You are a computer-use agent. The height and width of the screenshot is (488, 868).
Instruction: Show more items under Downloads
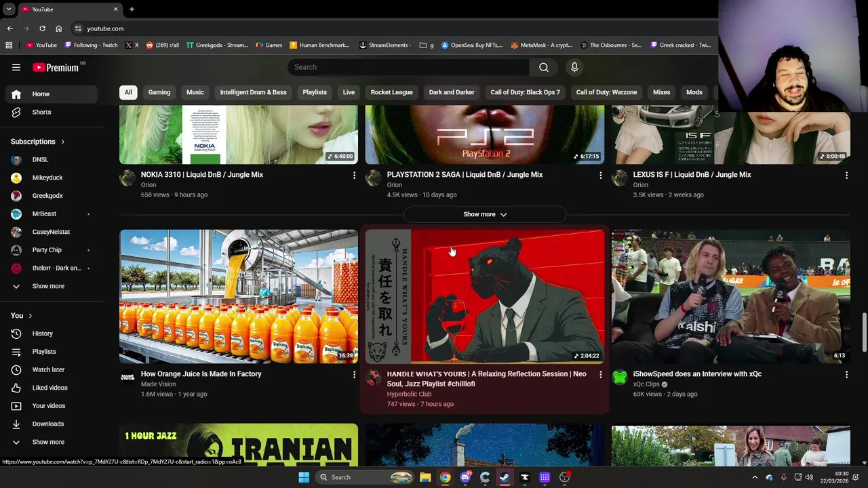click(x=49, y=442)
